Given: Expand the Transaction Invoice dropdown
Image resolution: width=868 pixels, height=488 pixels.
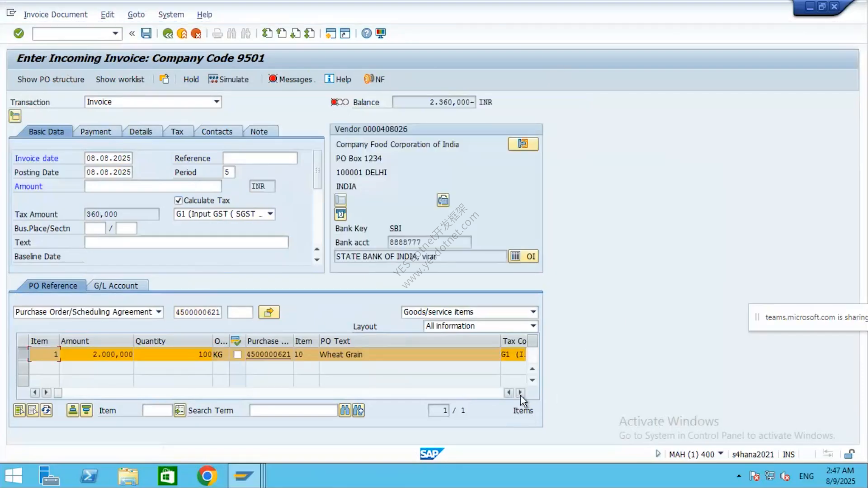Looking at the screenshot, I should coord(217,102).
